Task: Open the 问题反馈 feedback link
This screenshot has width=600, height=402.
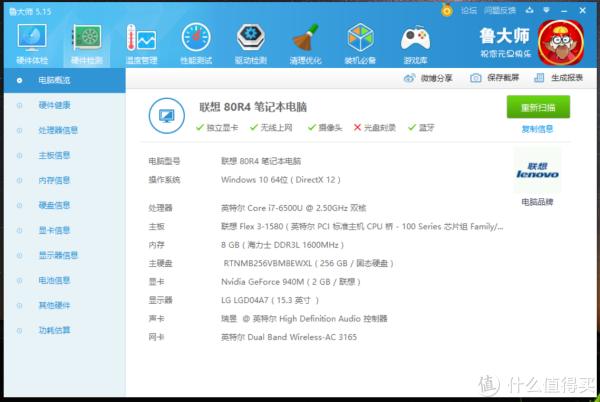Action: pyautogui.click(x=500, y=11)
